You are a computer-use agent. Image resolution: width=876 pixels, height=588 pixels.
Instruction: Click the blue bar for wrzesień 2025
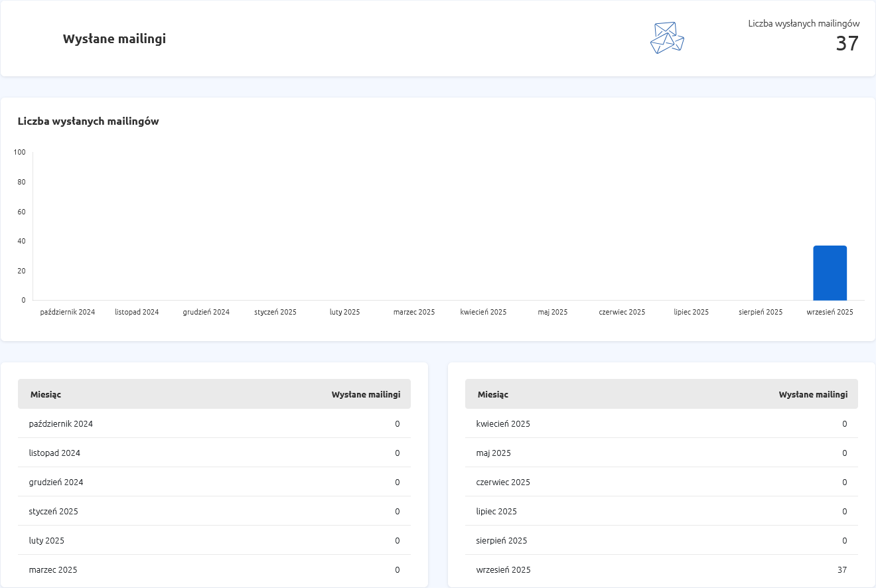click(830, 273)
